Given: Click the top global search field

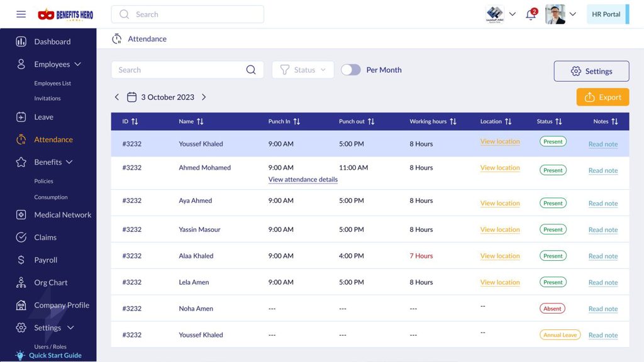Looking at the screenshot, I should coord(187,14).
